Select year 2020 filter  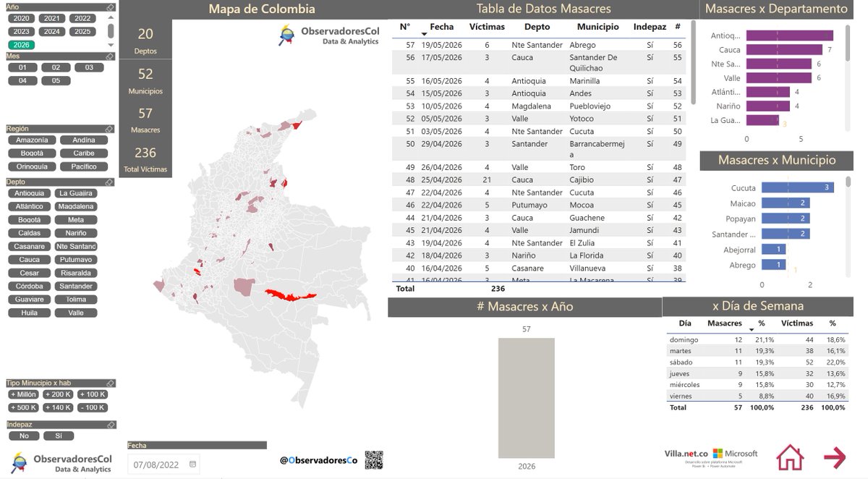[22, 19]
